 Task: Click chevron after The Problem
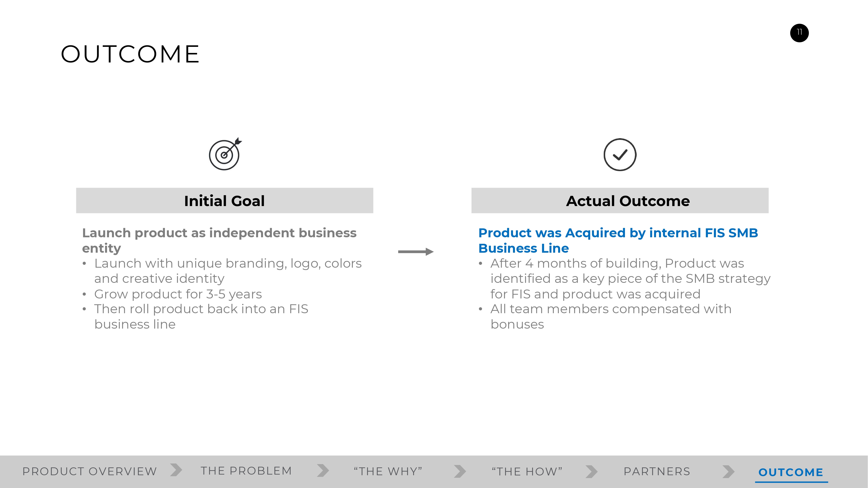(x=323, y=470)
